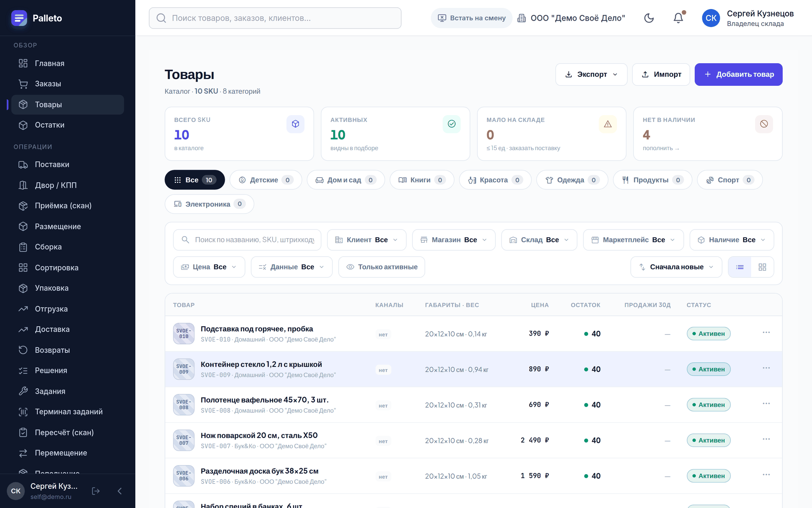
Task: Click the SVOE-009 product thumbnail
Action: (x=184, y=369)
